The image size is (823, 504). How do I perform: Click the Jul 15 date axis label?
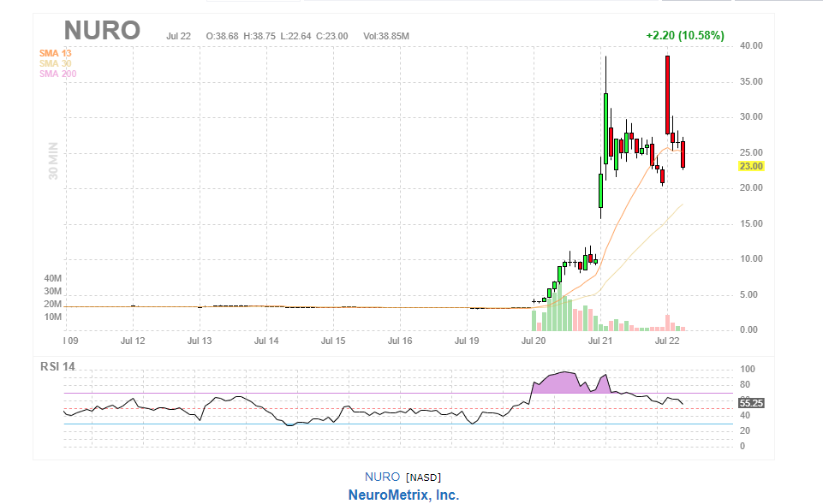pyautogui.click(x=333, y=341)
